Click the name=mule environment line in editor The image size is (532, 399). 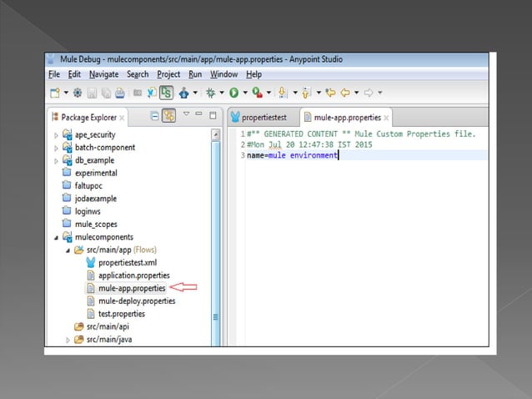pos(292,155)
